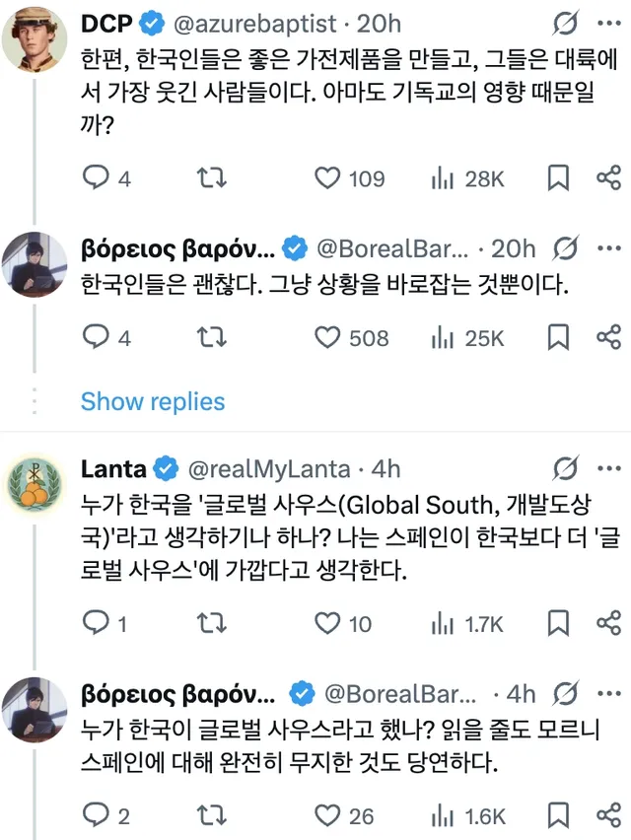Image resolution: width=631 pixels, height=840 pixels.
Task: Like DCP's tweet with 109 likes
Action: (x=327, y=177)
